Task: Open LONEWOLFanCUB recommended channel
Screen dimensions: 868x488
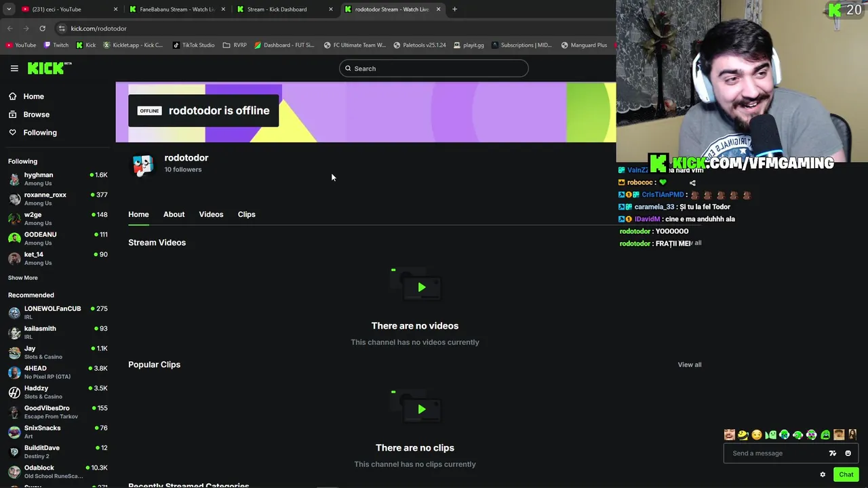Action: tap(58, 312)
